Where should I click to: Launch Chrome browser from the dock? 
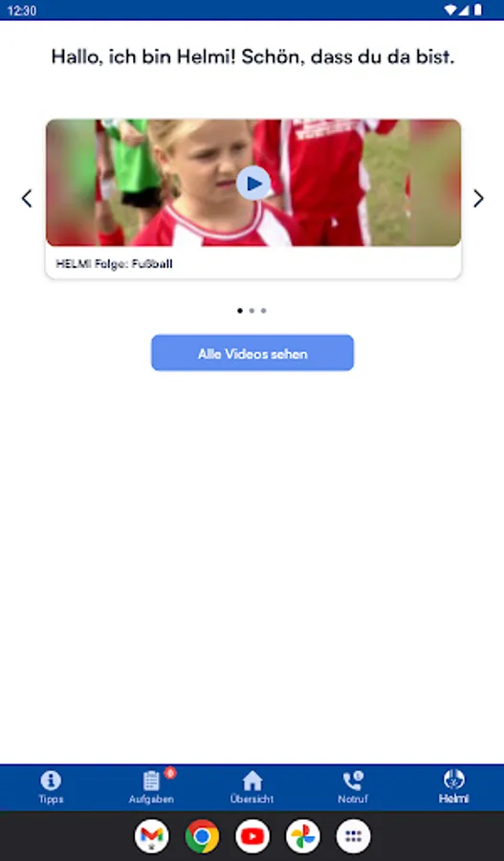[x=202, y=836]
